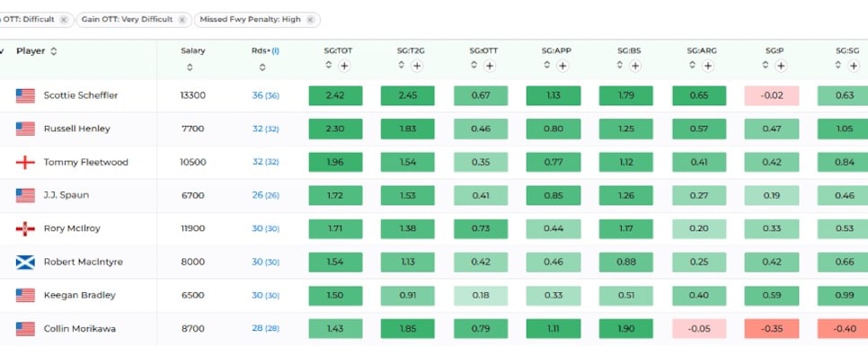Click the England flag beside Tommy Fleetwood

[x=25, y=162]
